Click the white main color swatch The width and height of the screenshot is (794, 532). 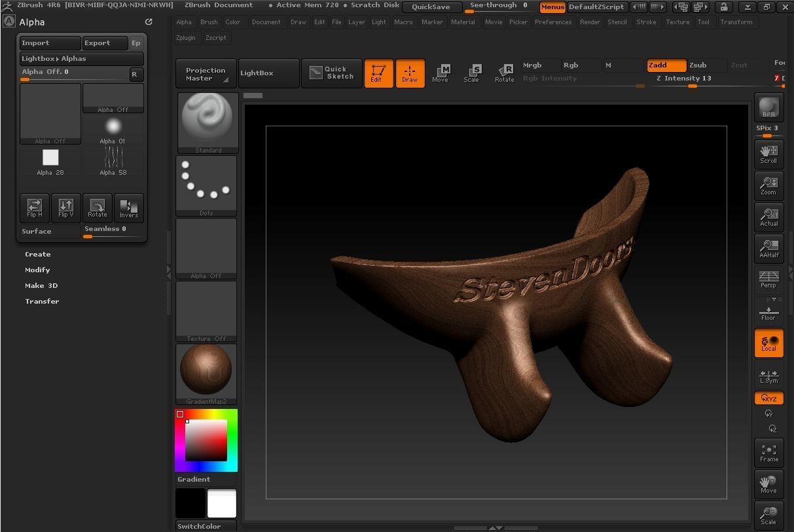[x=222, y=503]
